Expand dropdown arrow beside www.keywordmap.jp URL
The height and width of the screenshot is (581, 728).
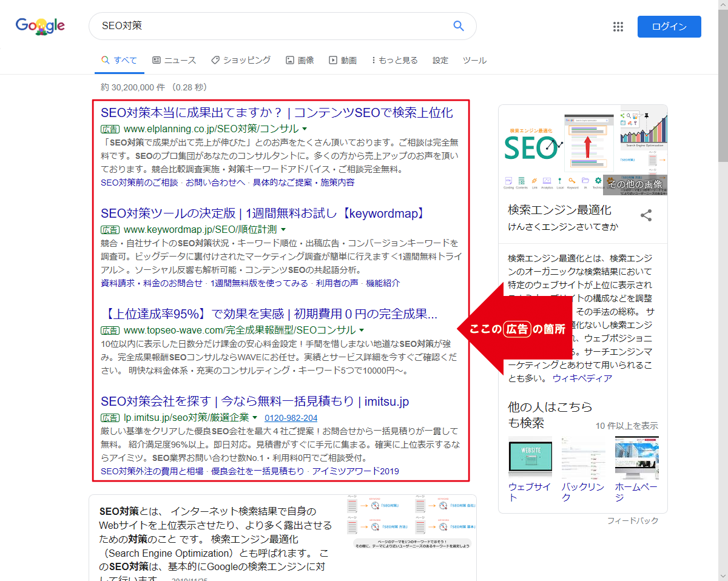[x=283, y=230]
